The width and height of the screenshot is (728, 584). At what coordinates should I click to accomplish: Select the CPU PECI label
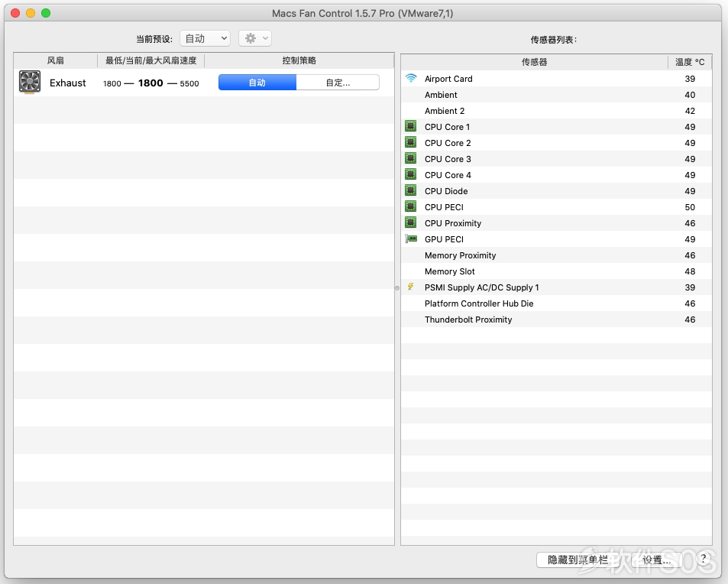[444, 207]
